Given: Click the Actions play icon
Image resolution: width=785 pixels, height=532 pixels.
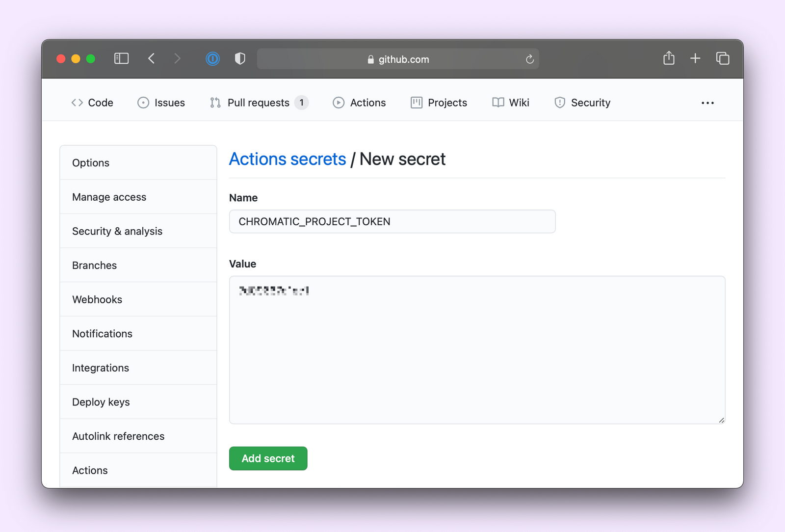Looking at the screenshot, I should [339, 103].
